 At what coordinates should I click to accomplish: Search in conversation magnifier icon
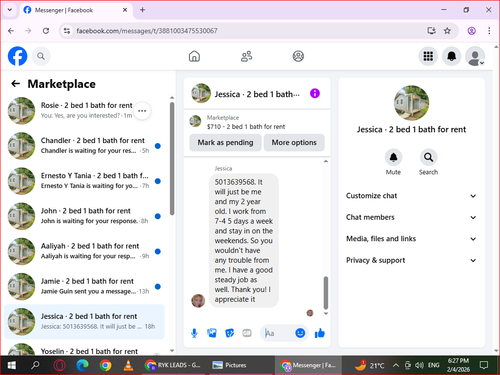point(428,157)
